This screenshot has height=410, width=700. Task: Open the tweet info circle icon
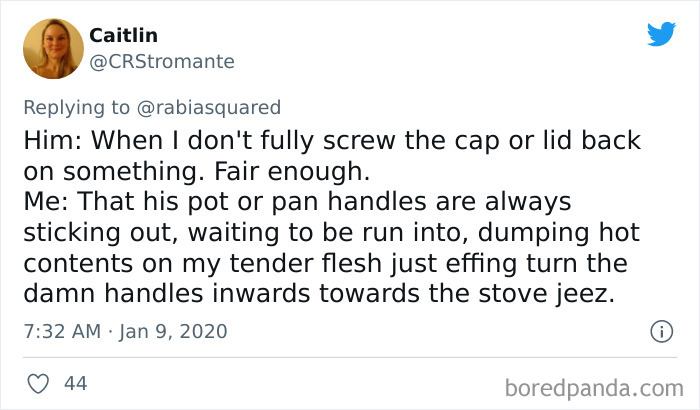pos(659,330)
